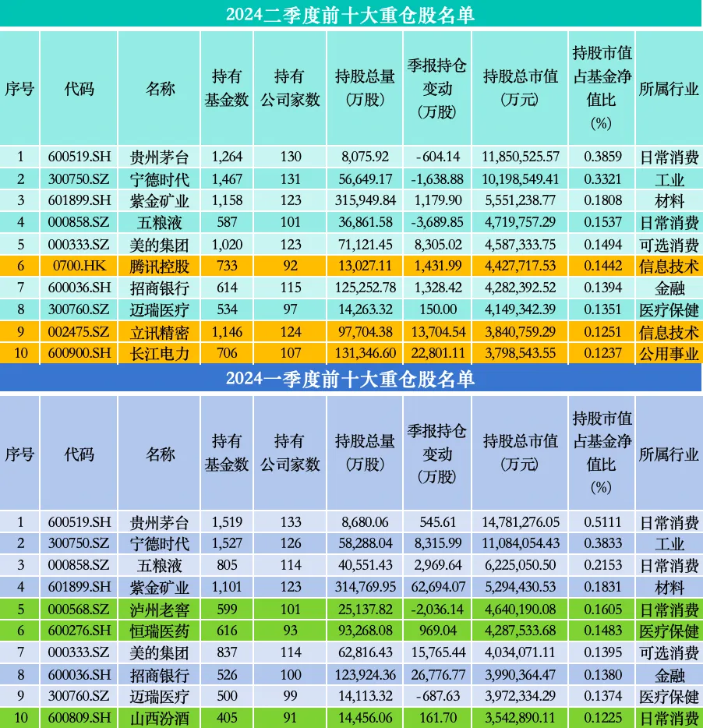This screenshot has width=703, height=728.
Task: Select the 22,801.11 holding change cell
Action: pos(437,353)
